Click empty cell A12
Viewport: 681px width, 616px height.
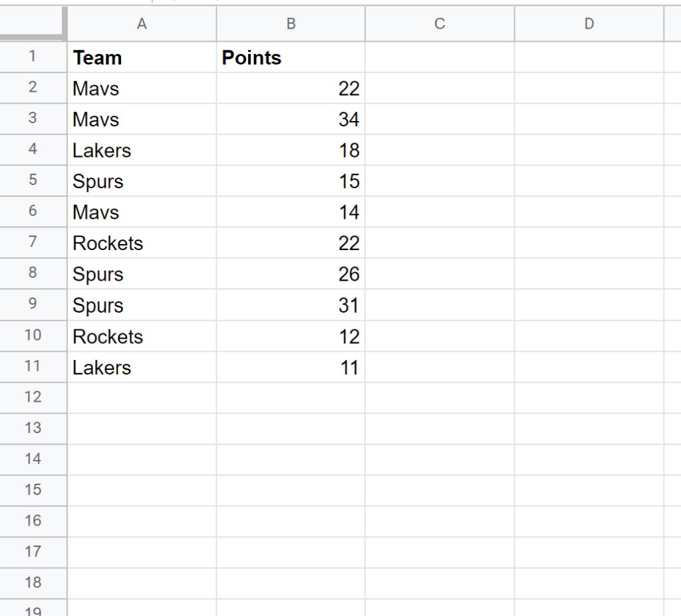pos(141,397)
